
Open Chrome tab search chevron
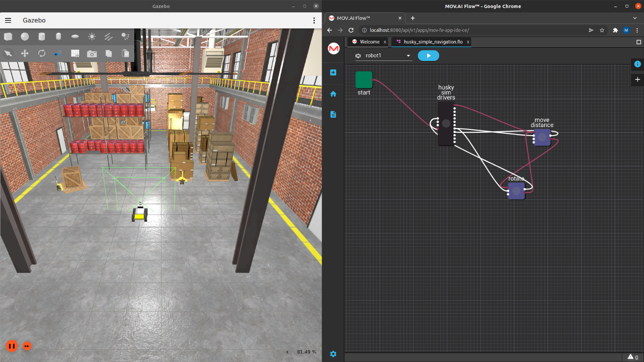(x=635, y=18)
